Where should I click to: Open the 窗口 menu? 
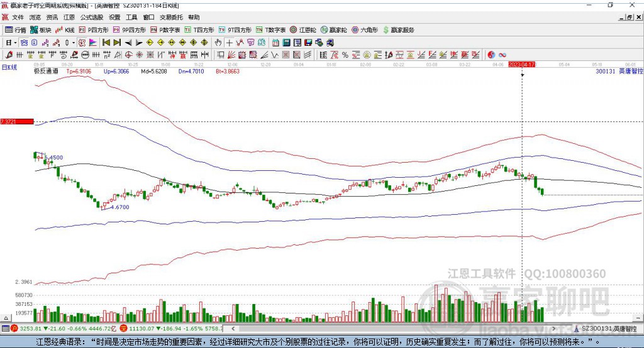pyautogui.click(x=148, y=17)
